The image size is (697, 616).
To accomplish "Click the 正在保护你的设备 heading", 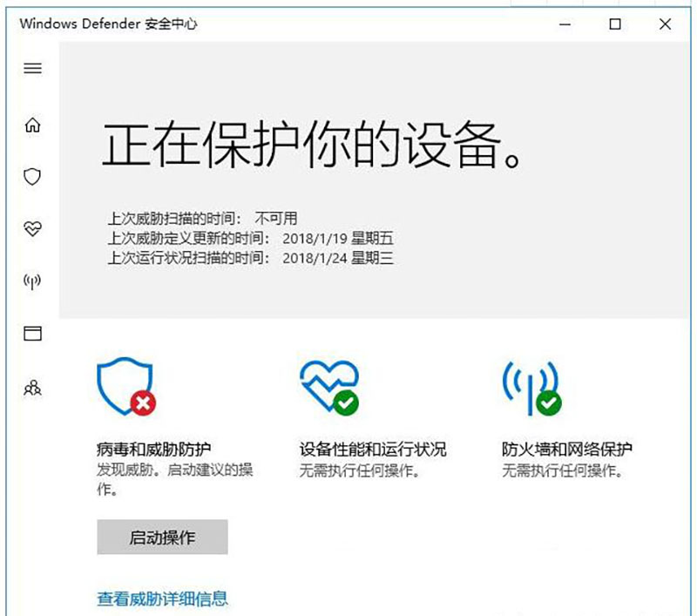I will click(x=312, y=145).
